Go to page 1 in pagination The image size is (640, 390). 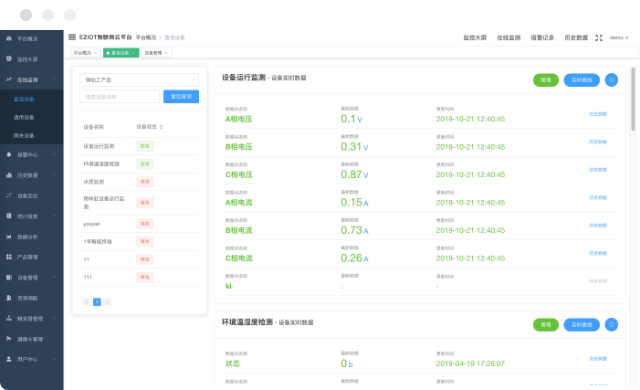(97, 302)
